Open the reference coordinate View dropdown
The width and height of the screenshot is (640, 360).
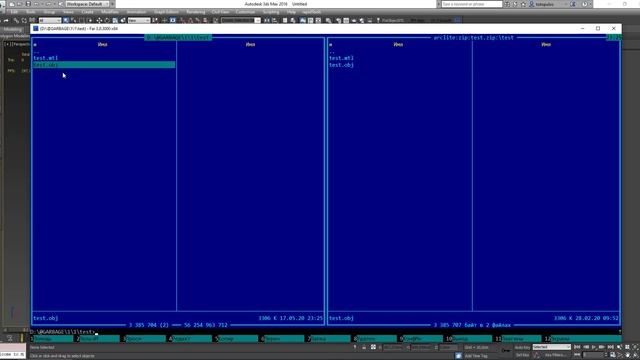pos(139,20)
